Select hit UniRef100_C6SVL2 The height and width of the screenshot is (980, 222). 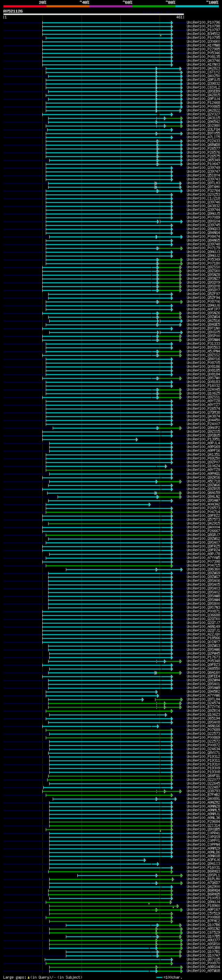click(x=203, y=88)
